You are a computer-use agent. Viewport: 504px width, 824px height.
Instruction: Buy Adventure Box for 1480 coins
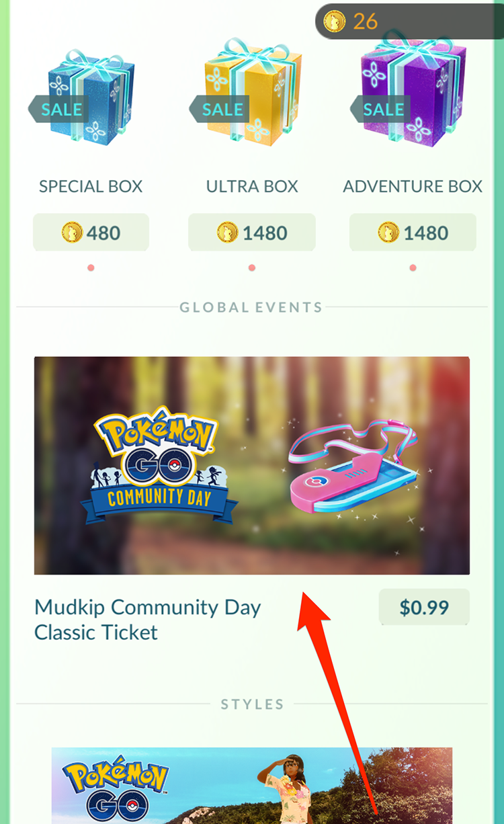coord(413,233)
